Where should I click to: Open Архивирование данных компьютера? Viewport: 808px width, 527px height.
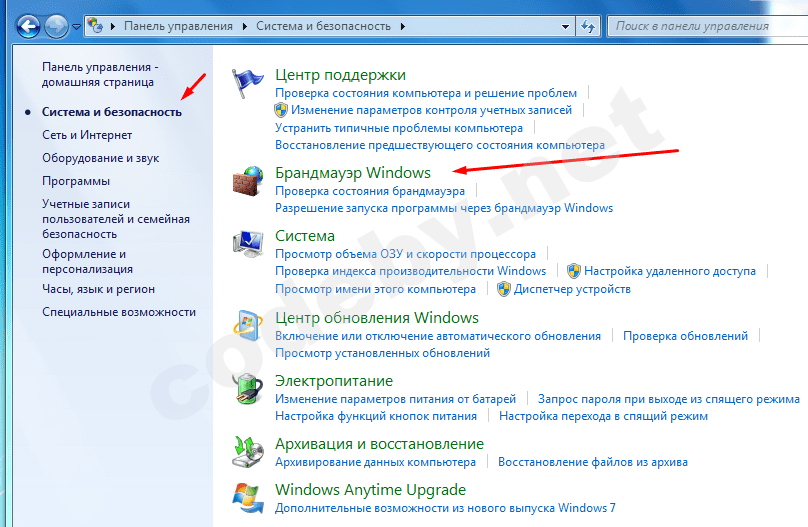pos(375,462)
